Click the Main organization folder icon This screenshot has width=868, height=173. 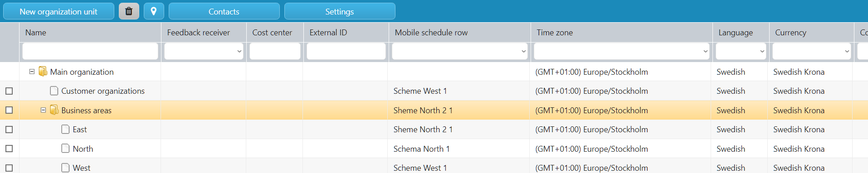[43, 72]
